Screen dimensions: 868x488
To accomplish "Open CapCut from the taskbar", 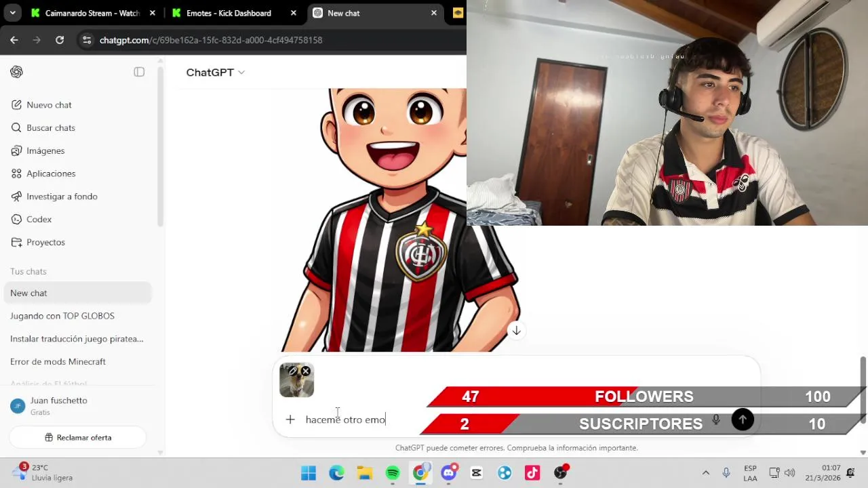I will [x=476, y=472].
